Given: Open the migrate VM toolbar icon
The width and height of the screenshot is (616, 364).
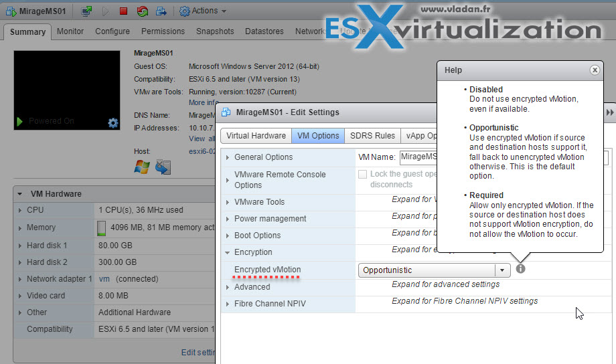Looking at the screenshot, I should (x=161, y=11).
